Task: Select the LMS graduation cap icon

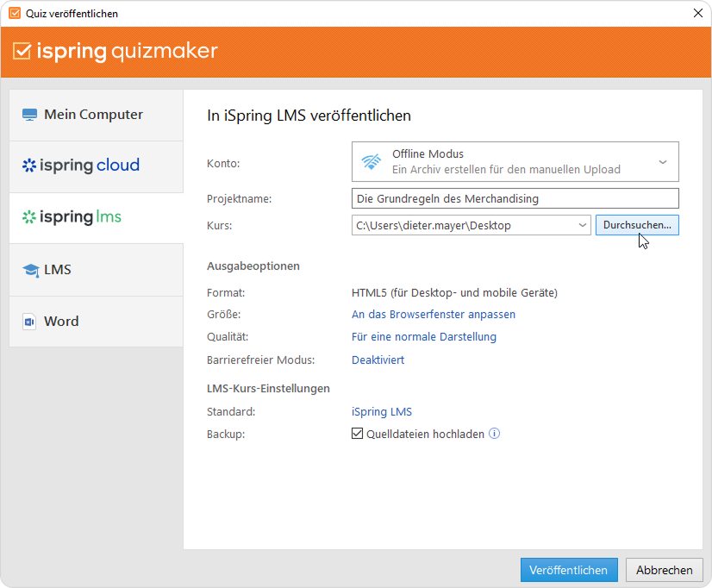Action: pyautogui.click(x=31, y=269)
